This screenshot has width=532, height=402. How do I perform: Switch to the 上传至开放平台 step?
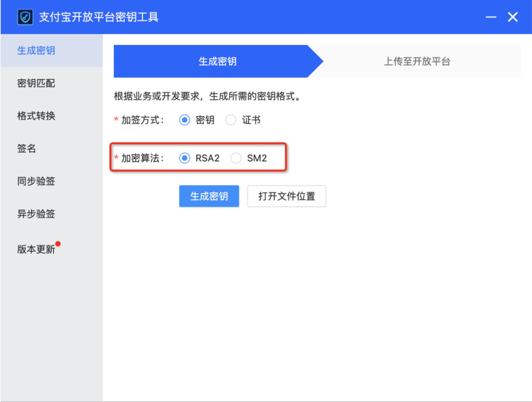point(417,61)
